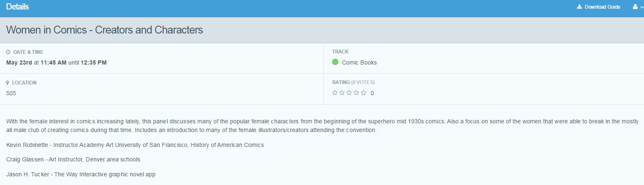Viewport: 644px width, 185px height.
Task: Rate the panel one star
Action: pos(335,93)
